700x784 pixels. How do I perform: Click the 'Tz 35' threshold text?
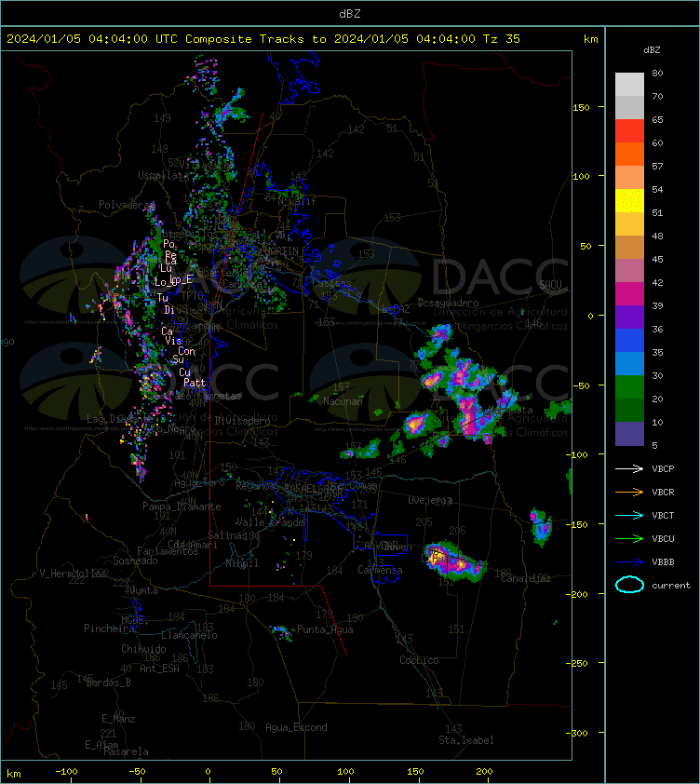502,39
